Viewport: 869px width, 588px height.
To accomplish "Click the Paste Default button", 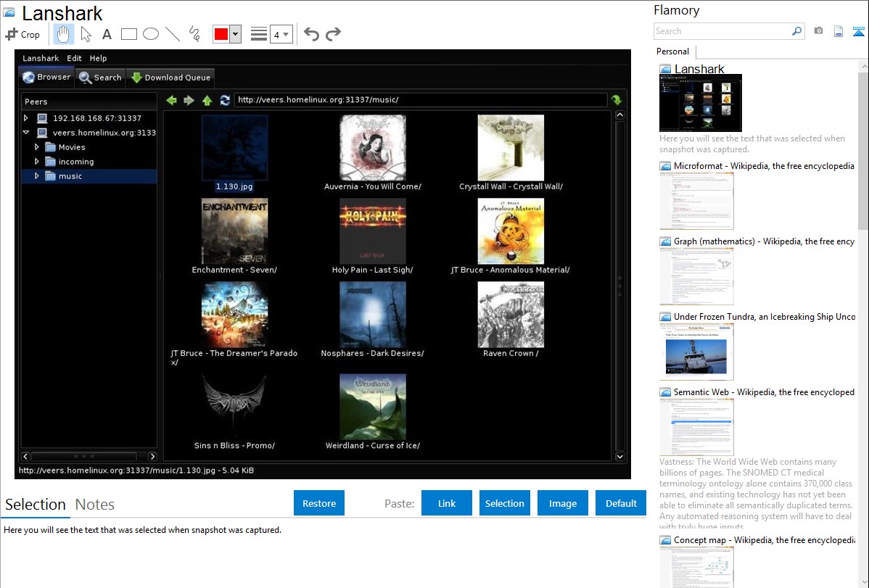I will 621,503.
